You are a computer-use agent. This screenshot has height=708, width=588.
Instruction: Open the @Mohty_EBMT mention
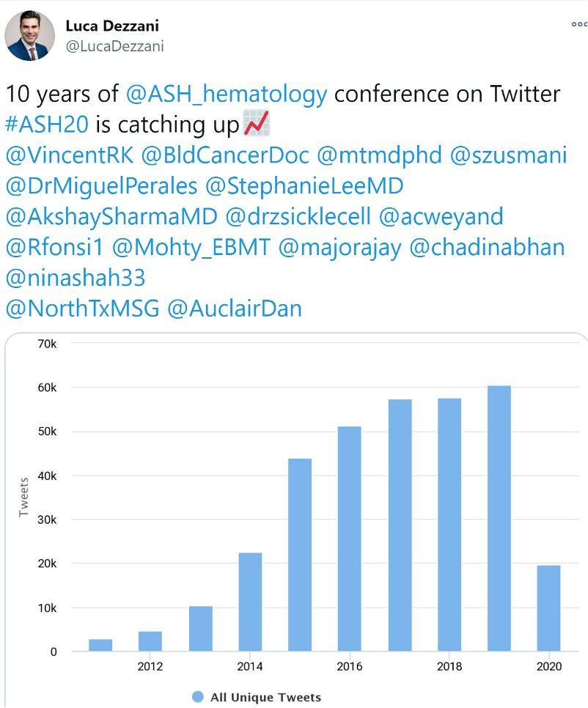(191, 248)
